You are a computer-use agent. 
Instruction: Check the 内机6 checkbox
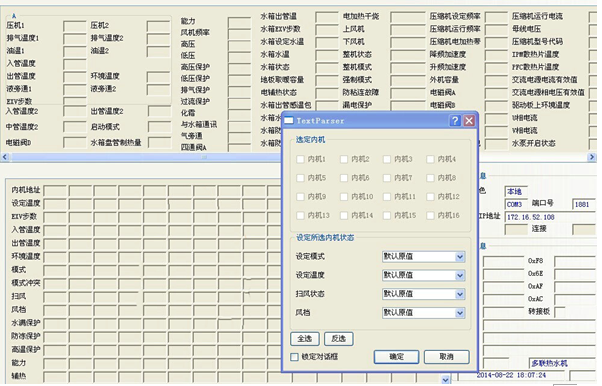pos(344,178)
